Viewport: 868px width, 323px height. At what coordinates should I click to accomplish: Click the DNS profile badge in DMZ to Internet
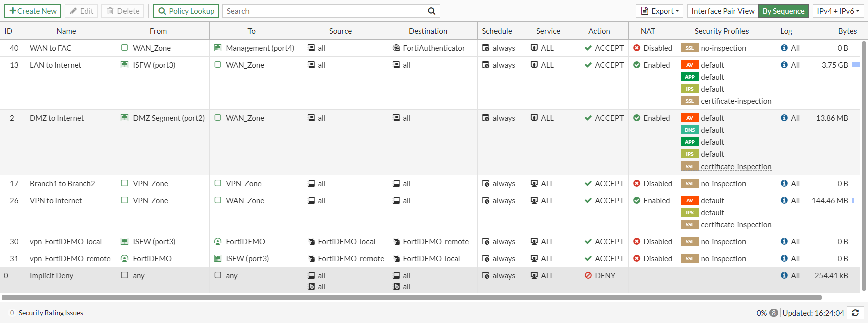[x=690, y=130]
